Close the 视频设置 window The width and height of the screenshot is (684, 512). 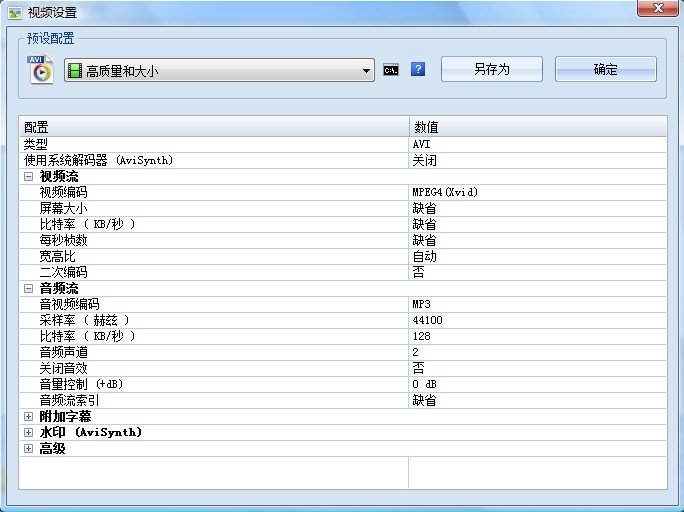[x=658, y=8]
